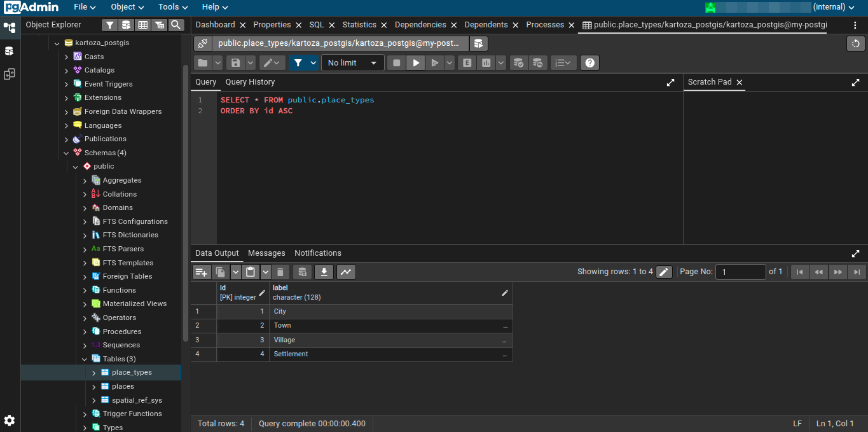Expand the places table node
The width and height of the screenshot is (868, 432).
94,387
